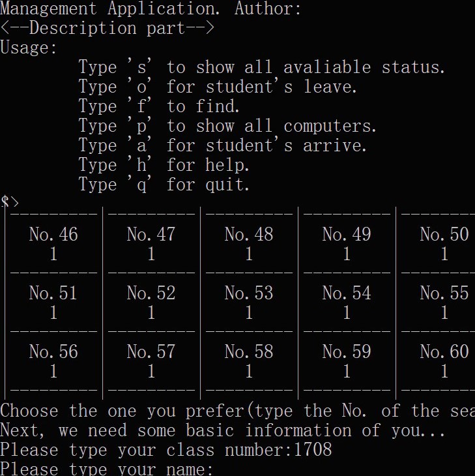The width and height of the screenshot is (475, 476).
Task: Pick seat No.49 in the table
Action: 347,243
